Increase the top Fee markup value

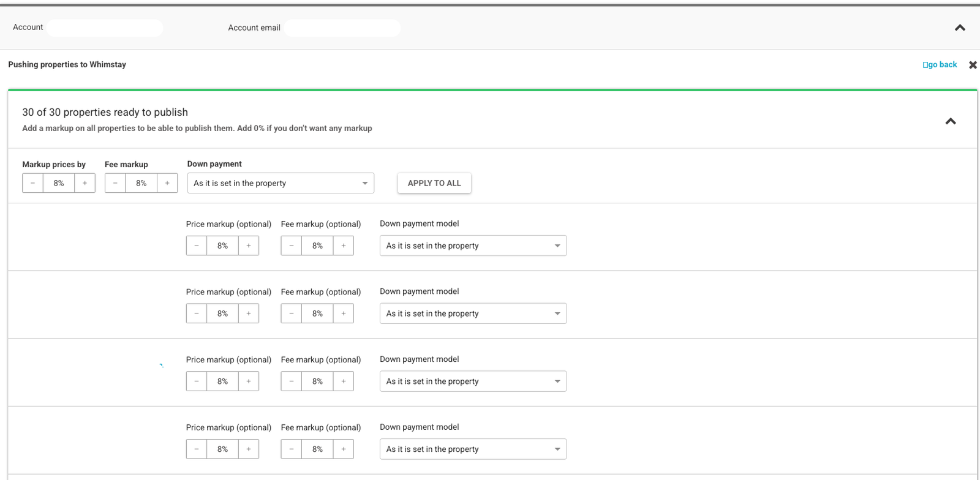click(167, 183)
